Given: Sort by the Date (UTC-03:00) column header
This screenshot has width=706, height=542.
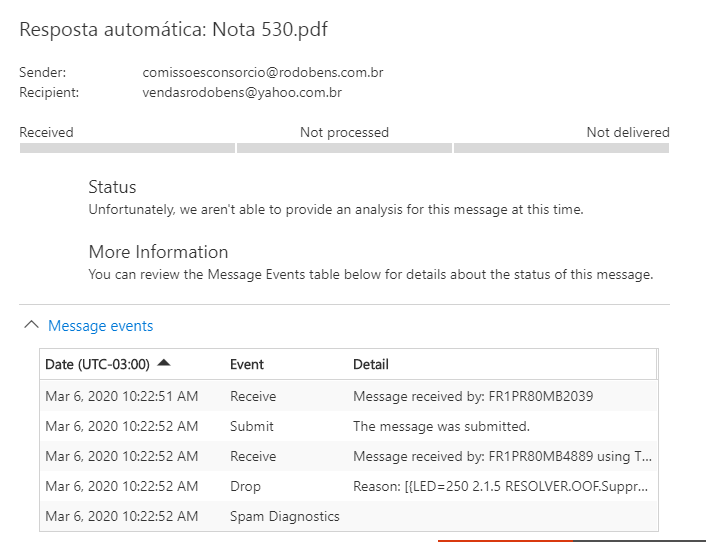Looking at the screenshot, I should tap(97, 364).
